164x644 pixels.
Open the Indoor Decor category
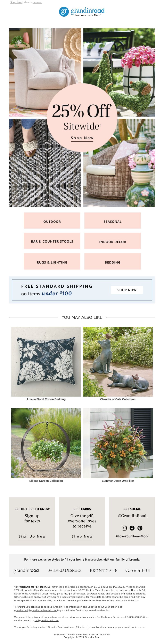click(x=112, y=242)
